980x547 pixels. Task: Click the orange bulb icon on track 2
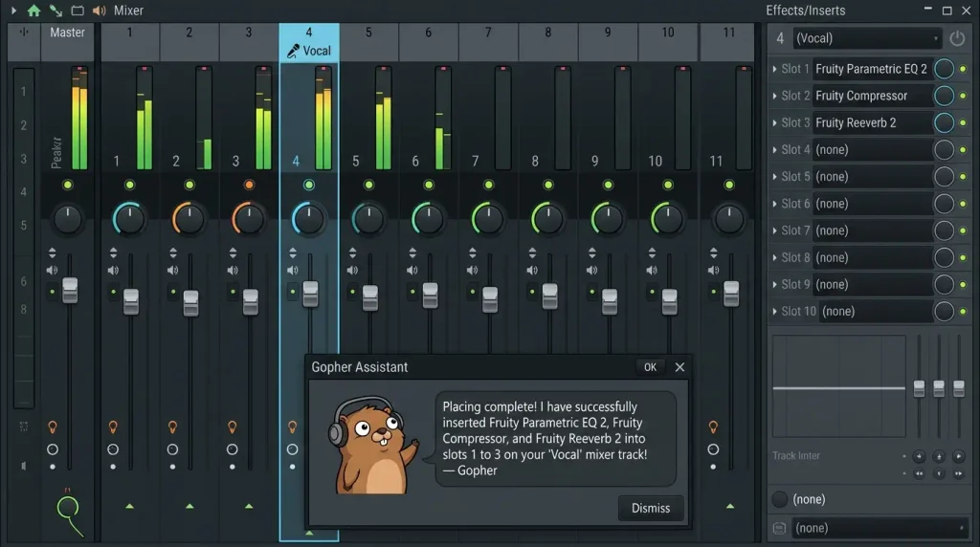click(172, 427)
